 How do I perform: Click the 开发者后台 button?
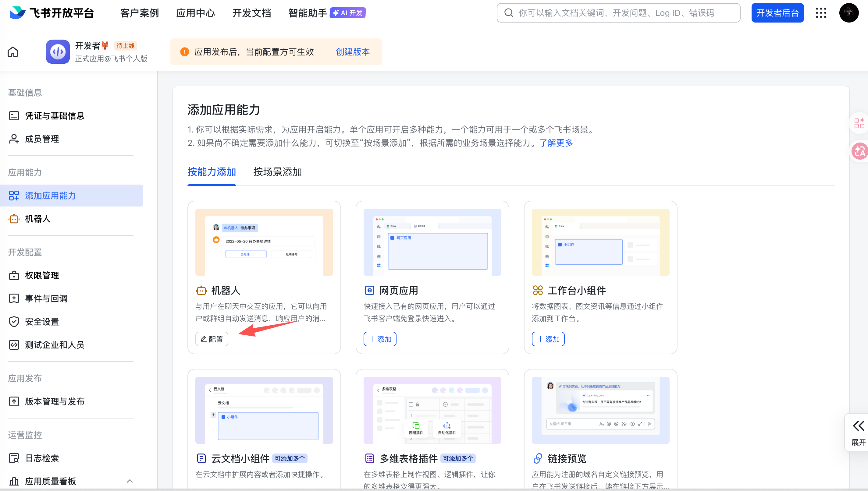coord(777,13)
